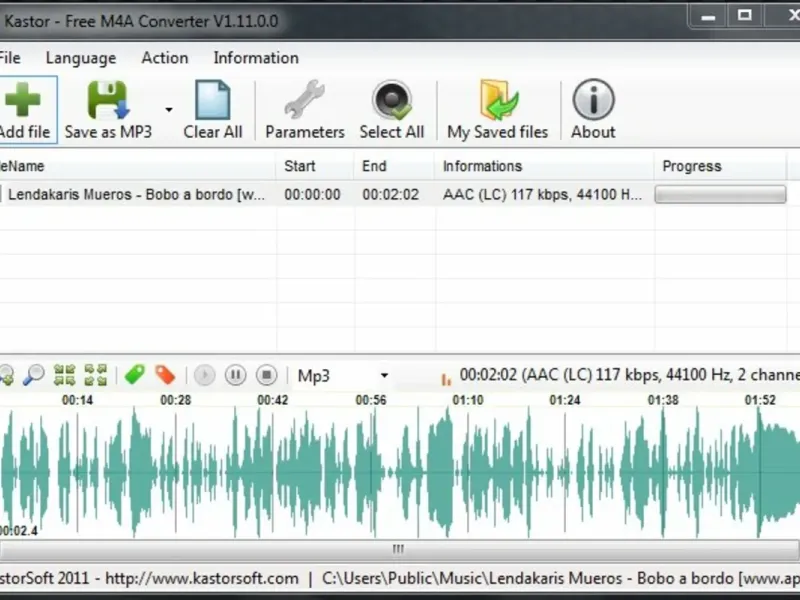
Task: Click the arrows-outward selection icon
Action: point(95,376)
